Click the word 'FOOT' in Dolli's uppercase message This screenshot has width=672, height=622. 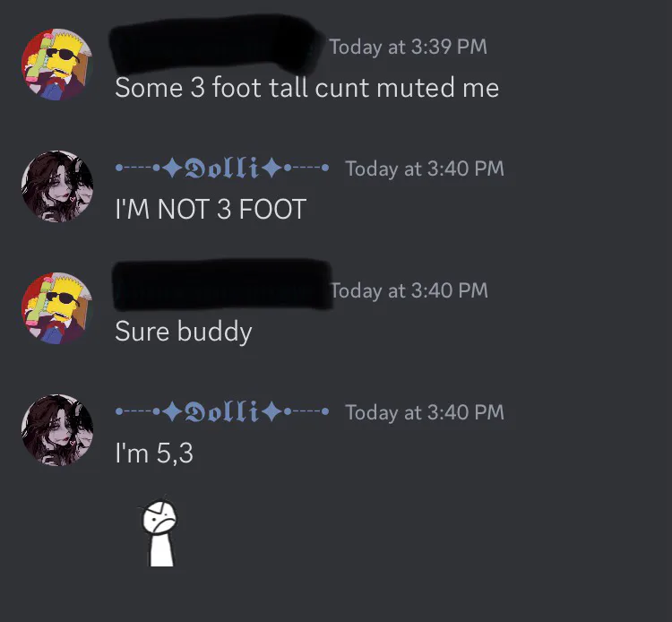[x=272, y=209]
